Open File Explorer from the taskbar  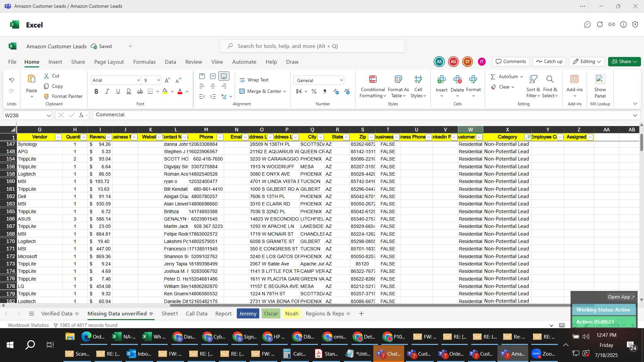click(70, 337)
